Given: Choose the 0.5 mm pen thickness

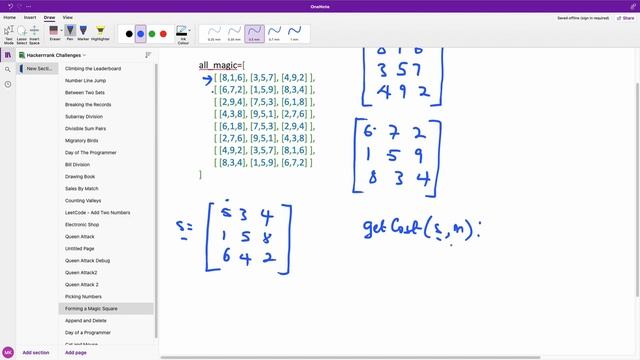Looking at the screenshot, I should 254,34.
